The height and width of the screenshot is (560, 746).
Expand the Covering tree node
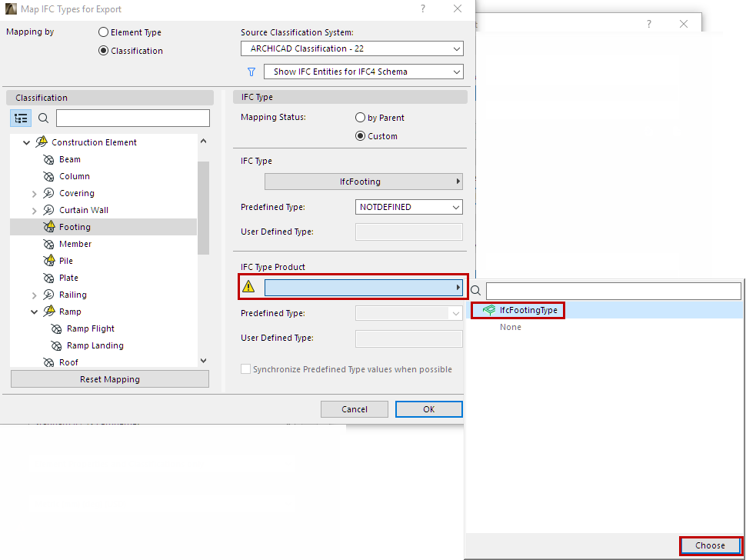[35, 194]
